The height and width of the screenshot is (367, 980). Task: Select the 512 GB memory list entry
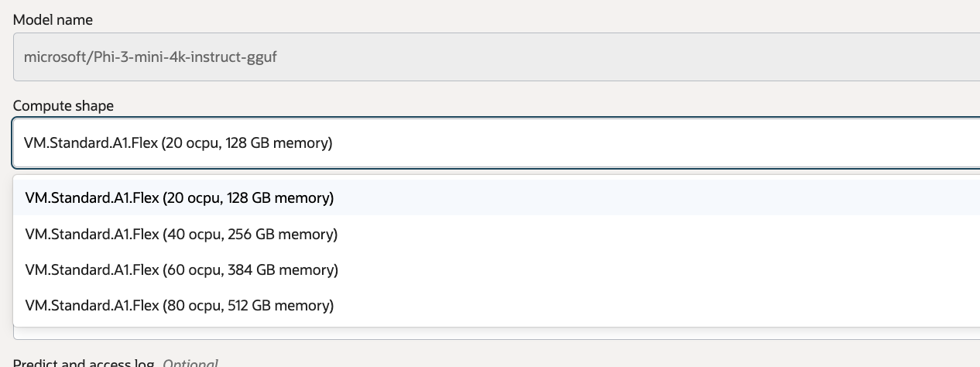point(180,305)
